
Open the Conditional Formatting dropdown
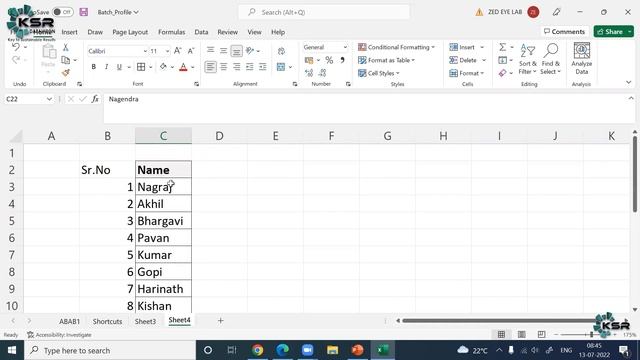click(x=396, y=47)
